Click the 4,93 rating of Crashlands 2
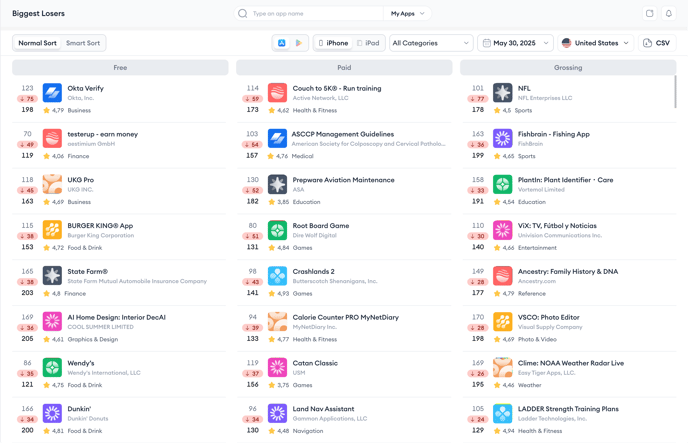The height and width of the screenshot is (443, 688). coord(283,293)
